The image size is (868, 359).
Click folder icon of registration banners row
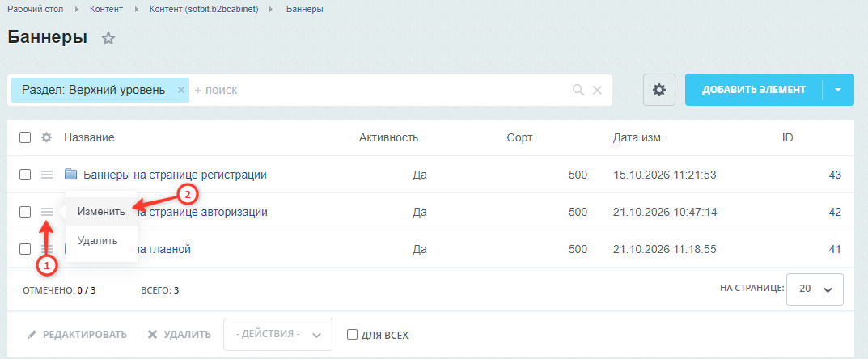pos(70,175)
